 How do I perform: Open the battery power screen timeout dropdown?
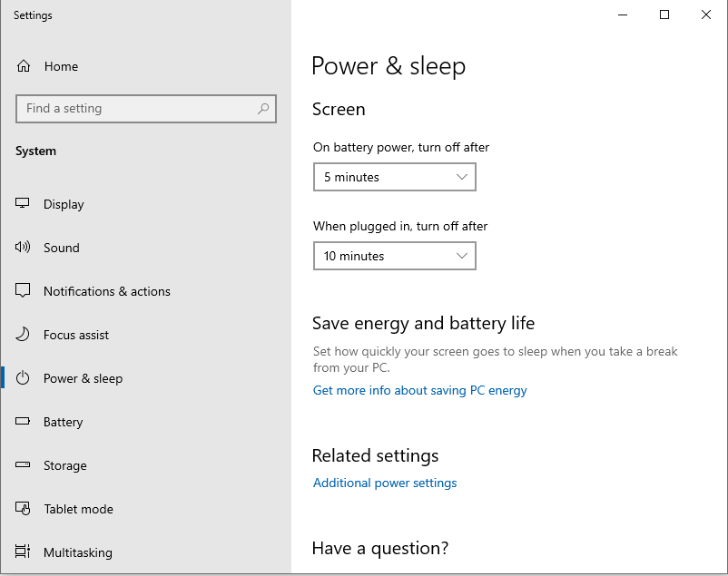tap(395, 177)
